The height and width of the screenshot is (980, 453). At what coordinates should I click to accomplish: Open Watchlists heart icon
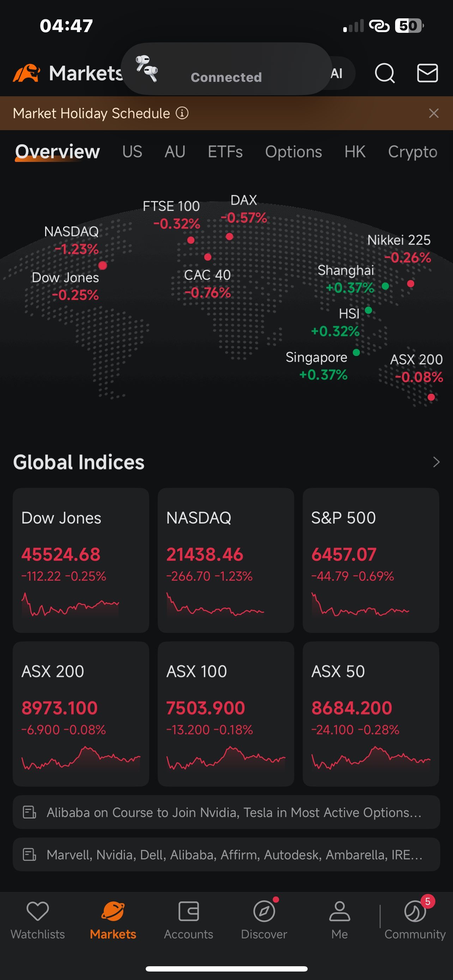pos(38,911)
